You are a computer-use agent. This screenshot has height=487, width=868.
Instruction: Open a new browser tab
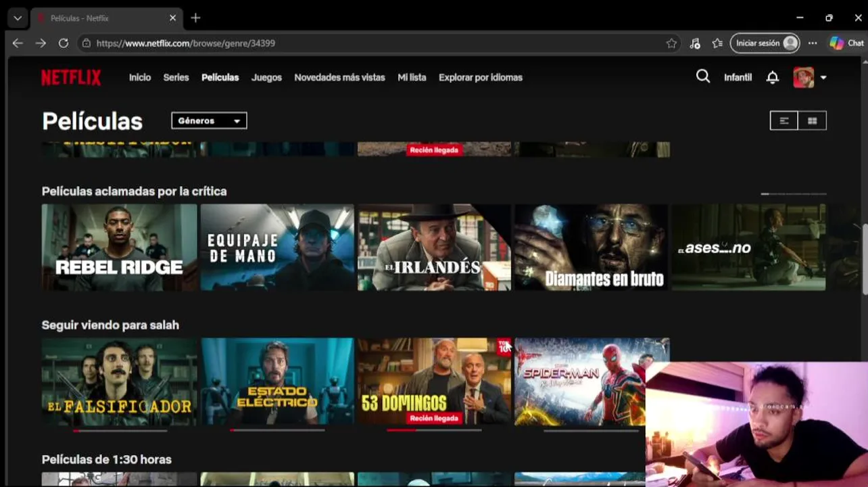195,18
